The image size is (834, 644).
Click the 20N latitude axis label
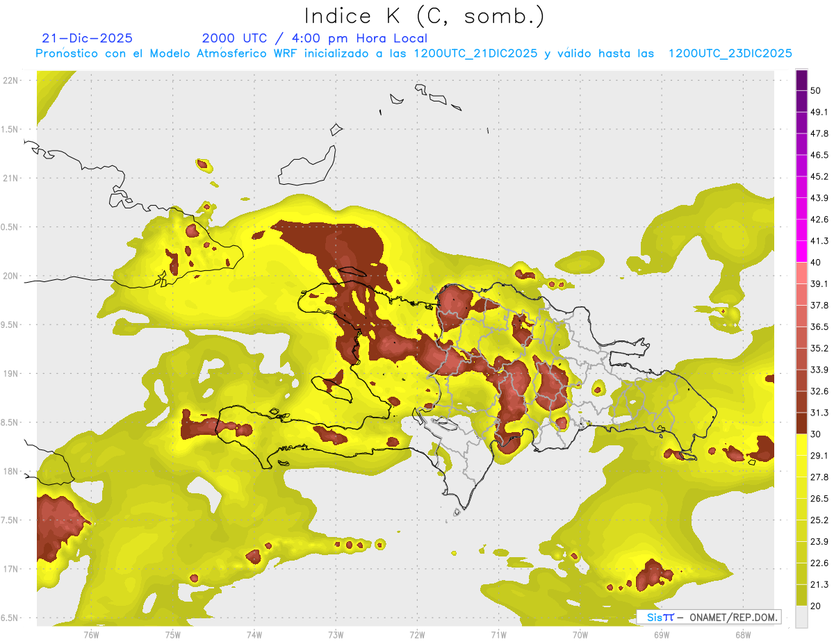10,276
